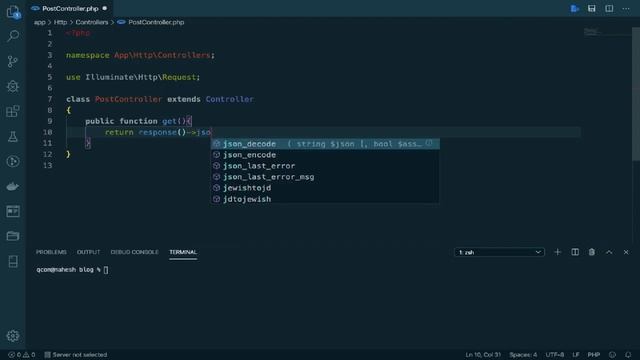Kill the terminal with trash icon
This screenshot has height=360, width=640.
pos(591,252)
